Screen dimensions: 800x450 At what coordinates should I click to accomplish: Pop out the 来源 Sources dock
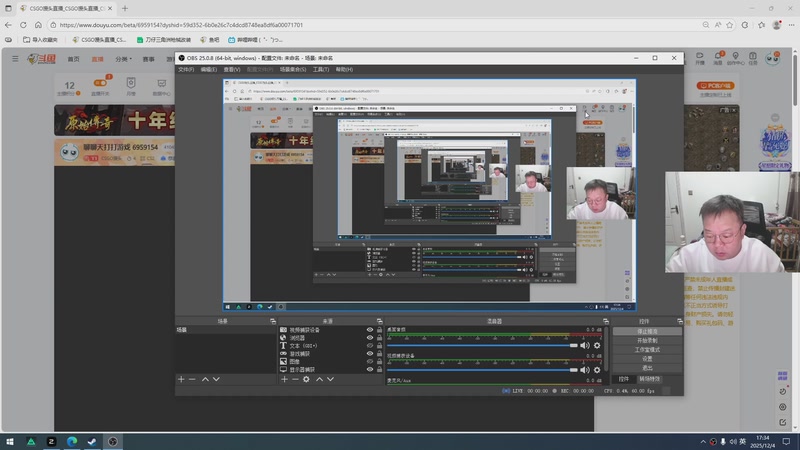[x=380, y=321]
